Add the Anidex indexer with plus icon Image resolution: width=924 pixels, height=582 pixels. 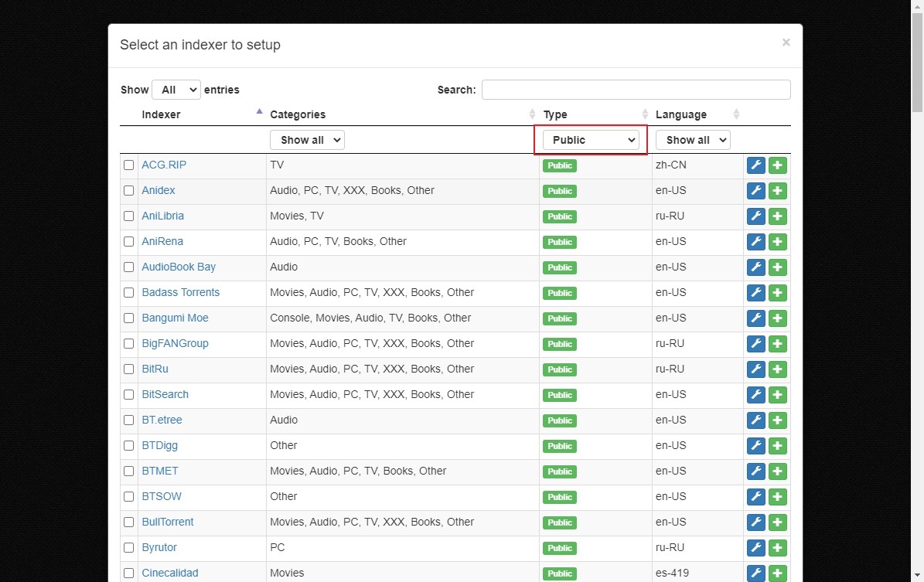(x=778, y=191)
